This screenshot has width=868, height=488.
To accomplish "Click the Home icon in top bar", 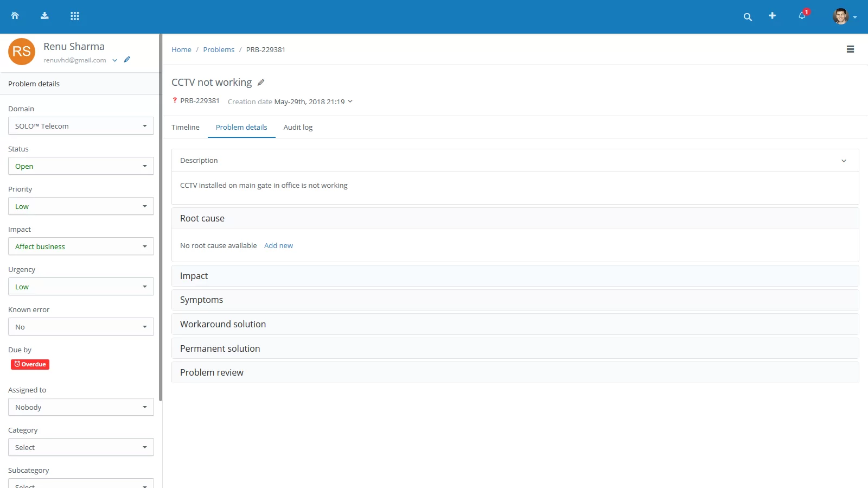I will pos(15,16).
